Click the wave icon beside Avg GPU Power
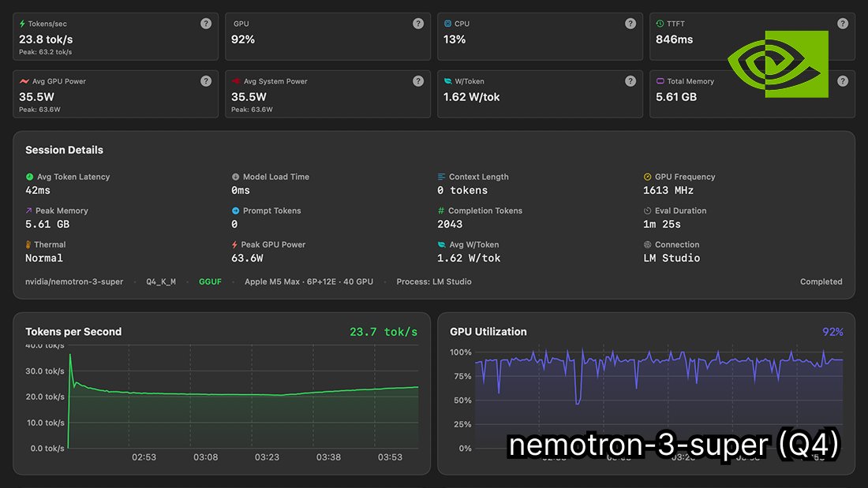Viewport: 868px width, 488px height. click(24, 81)
